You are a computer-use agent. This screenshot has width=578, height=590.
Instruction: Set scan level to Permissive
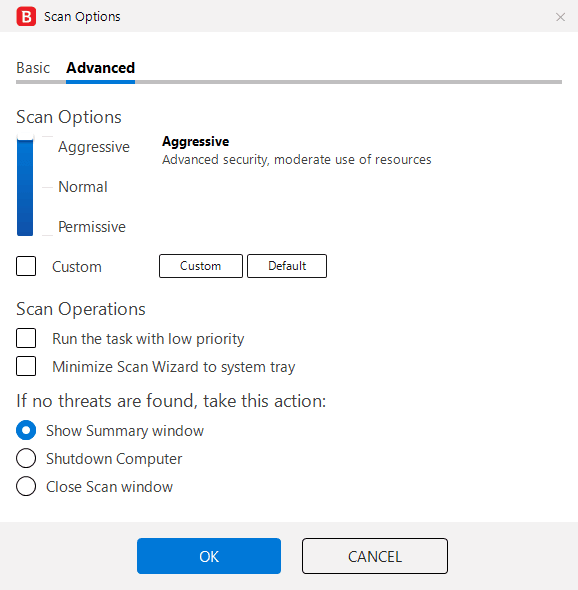point(92,227)
